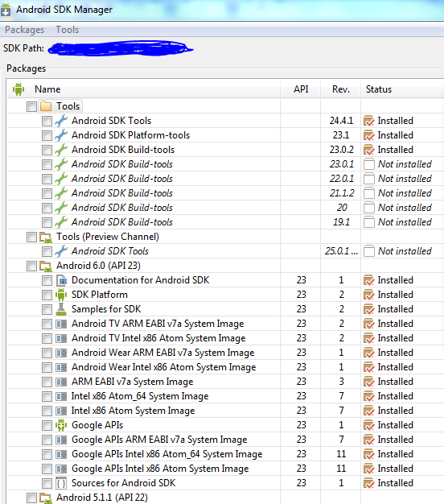Sort packages by Rev. column
444x504 pixels.
[341, 89]
